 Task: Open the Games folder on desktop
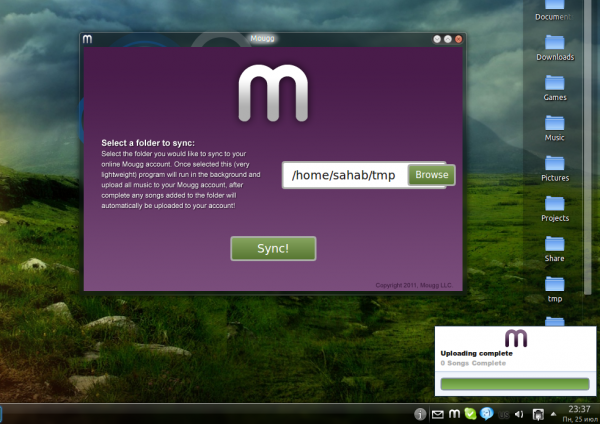click(555, 88)
